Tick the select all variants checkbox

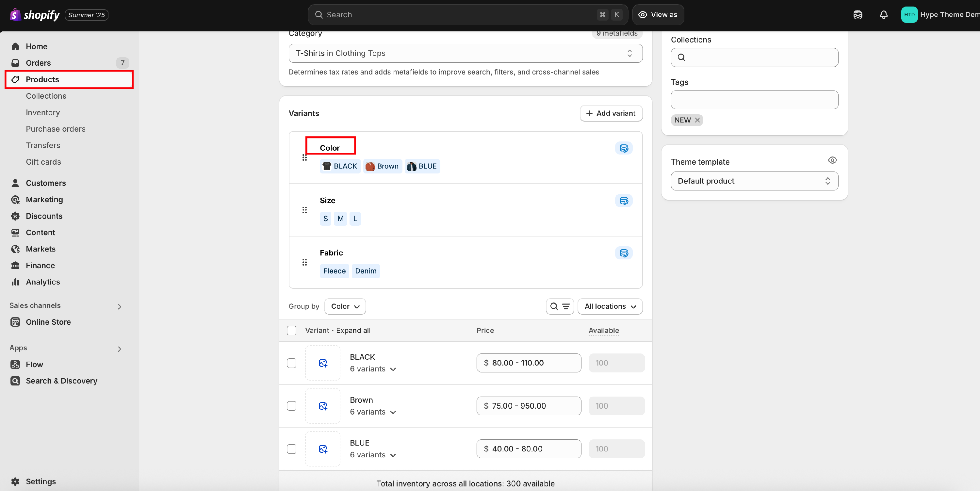click(x=291, y=331)
